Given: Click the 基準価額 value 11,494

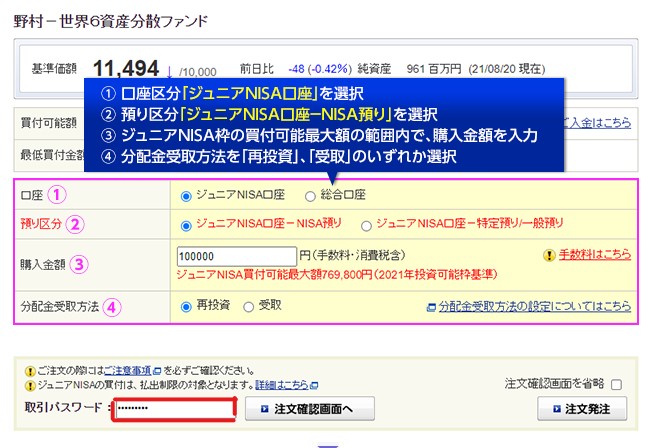Looking at the screenshot, I should pyautogui.click(x=126, y=68).
